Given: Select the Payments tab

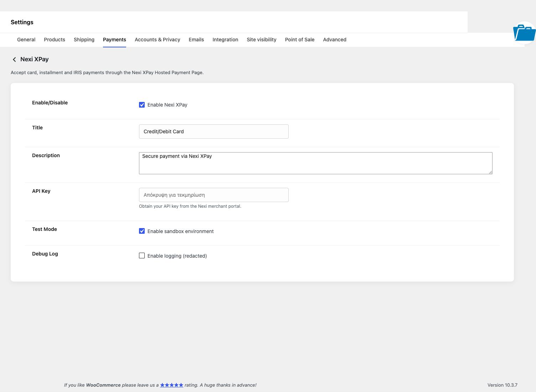Looking at the screenshot, I should (114, 40).
